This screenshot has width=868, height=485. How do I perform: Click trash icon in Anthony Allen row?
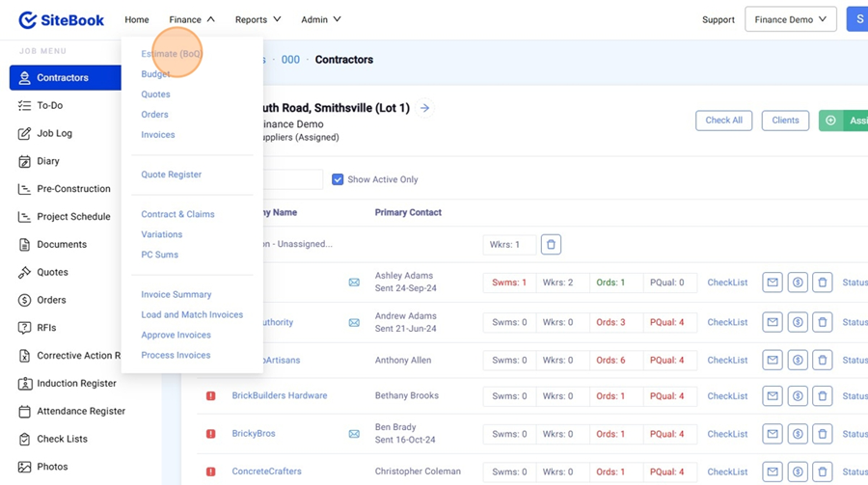coord(822,360)
